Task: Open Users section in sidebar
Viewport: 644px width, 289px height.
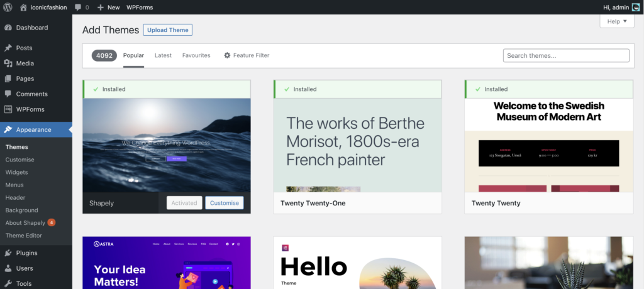Action: click(25, 268)
